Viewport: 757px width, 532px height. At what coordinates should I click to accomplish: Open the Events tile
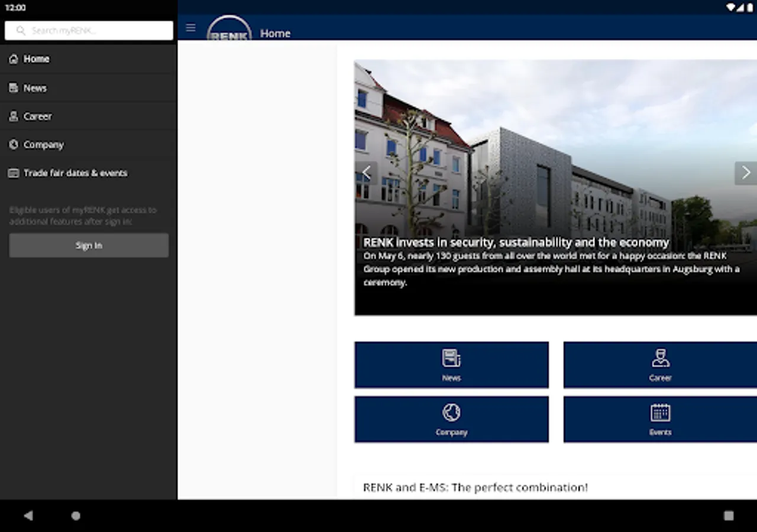(660, 419)
